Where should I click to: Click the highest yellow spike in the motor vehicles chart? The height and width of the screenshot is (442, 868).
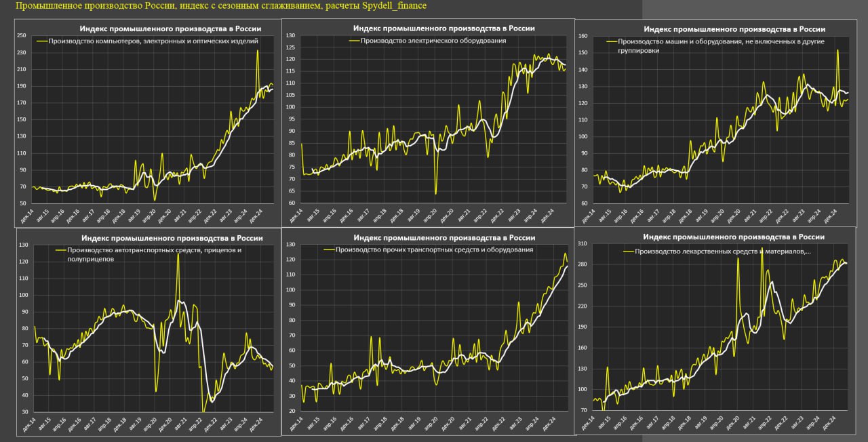tap(178, 254)
